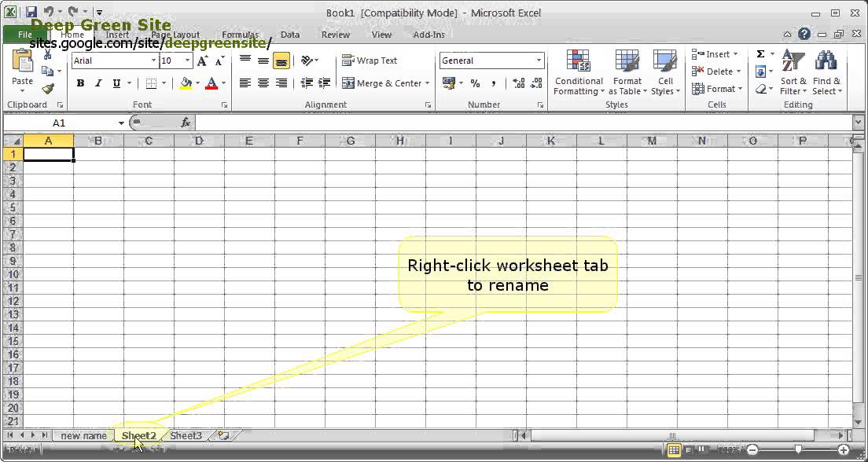
Task: Apply yellow Fill Color
Action: click(186, 83)
